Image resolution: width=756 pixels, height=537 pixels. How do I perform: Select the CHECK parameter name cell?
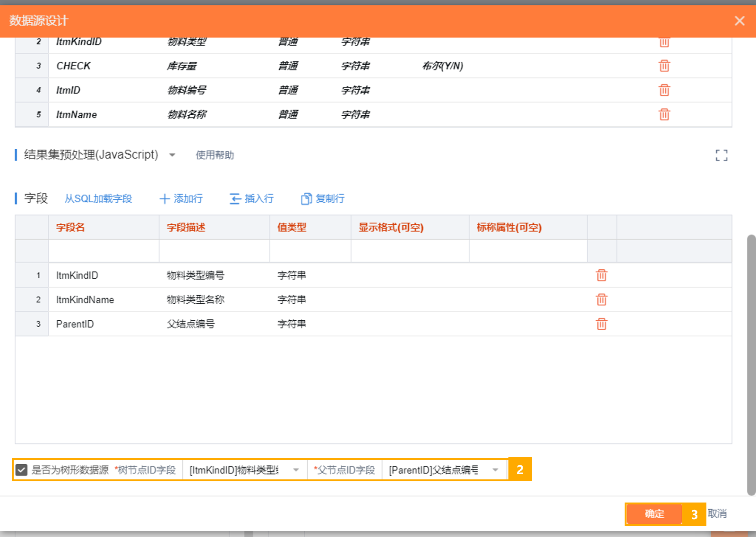point(103,66)
